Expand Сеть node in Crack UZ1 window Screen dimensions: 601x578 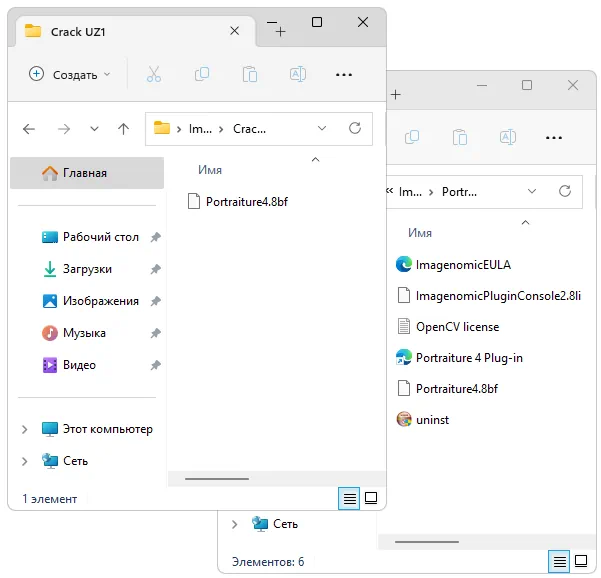click(25, 461)
